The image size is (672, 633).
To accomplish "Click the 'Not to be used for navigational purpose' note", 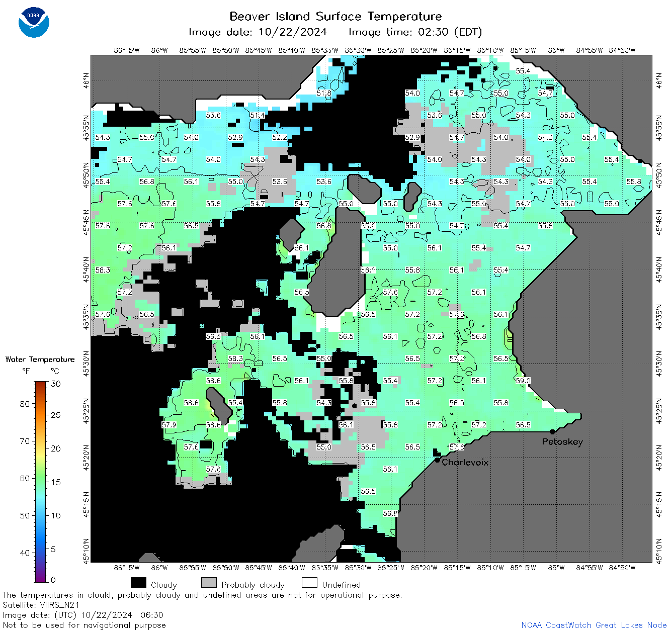I will click(x=84, y=625).
